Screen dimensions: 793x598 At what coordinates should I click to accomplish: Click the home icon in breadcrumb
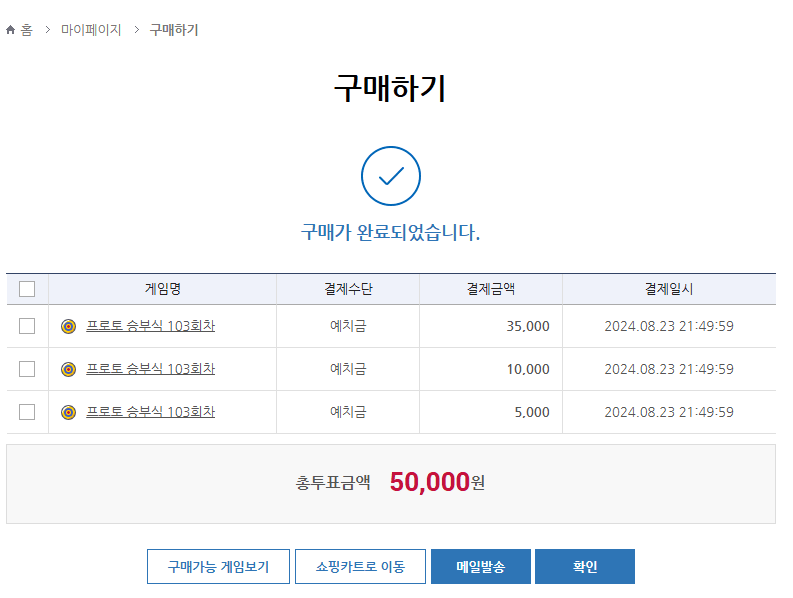coord(11,30)
